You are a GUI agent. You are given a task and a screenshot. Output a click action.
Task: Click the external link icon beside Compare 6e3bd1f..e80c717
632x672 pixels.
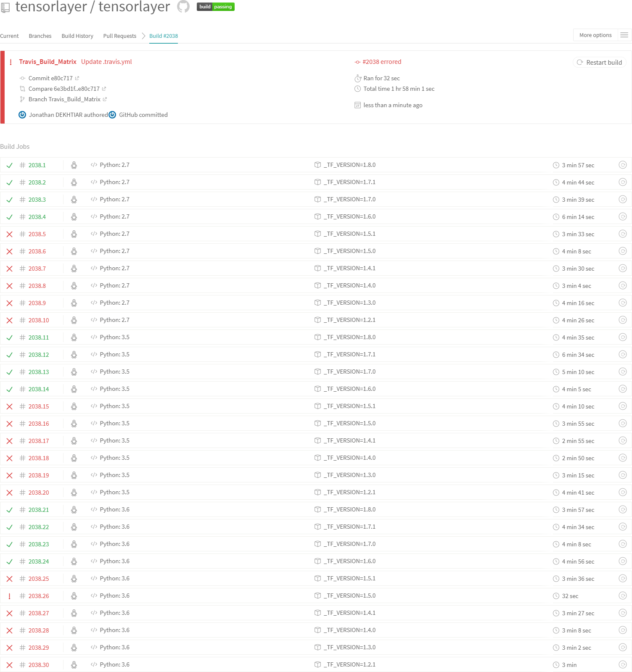click(x=104, y=89)
